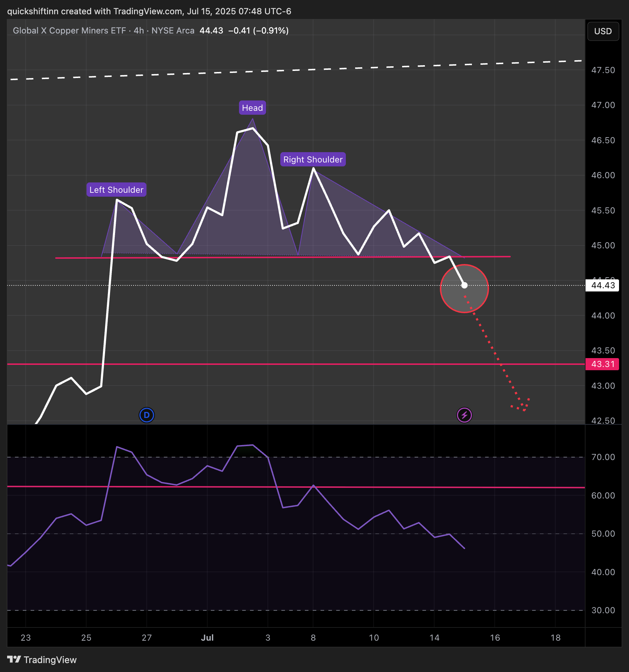This screenshot has height=672, width=629.
Task: Click the 44.43 current price tag
Action: tap(602, 285)
